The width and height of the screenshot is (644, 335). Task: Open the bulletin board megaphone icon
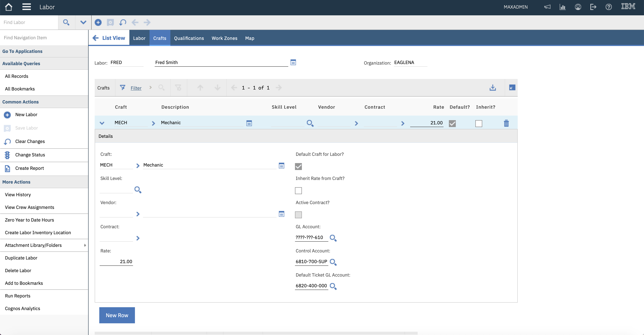pos(547,7)
